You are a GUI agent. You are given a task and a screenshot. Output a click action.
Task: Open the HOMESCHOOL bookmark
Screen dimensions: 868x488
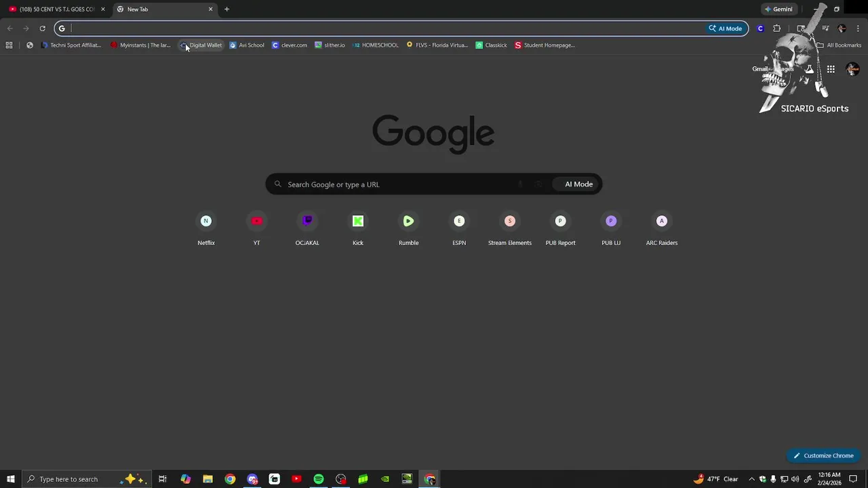[x=375, y=45]
